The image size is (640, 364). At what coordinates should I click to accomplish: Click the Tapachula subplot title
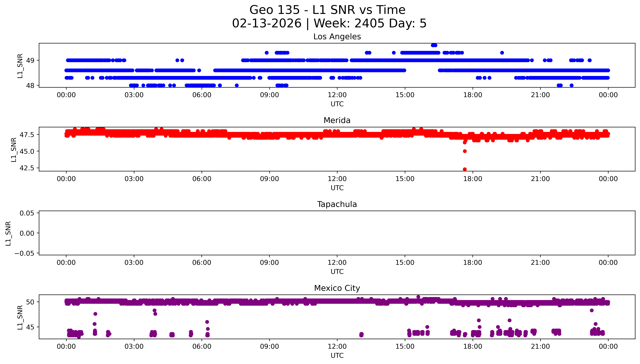pyautogui.click(x=337, y=204)
